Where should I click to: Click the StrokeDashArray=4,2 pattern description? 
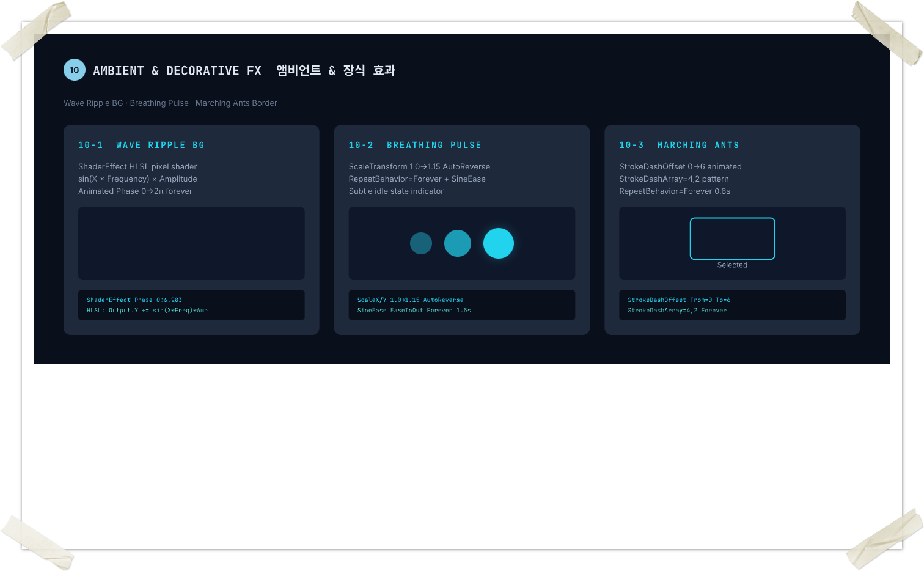(673, 179)
